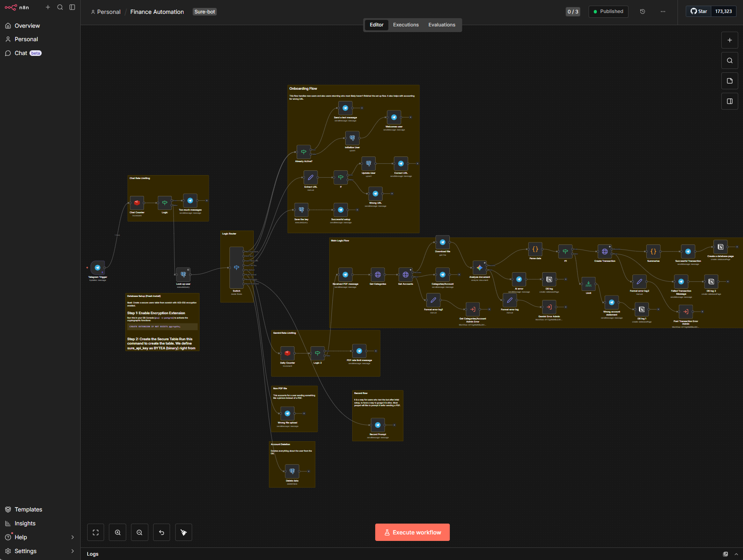
Task: Click the tidy up nodes broom icon
Action: 183,532
